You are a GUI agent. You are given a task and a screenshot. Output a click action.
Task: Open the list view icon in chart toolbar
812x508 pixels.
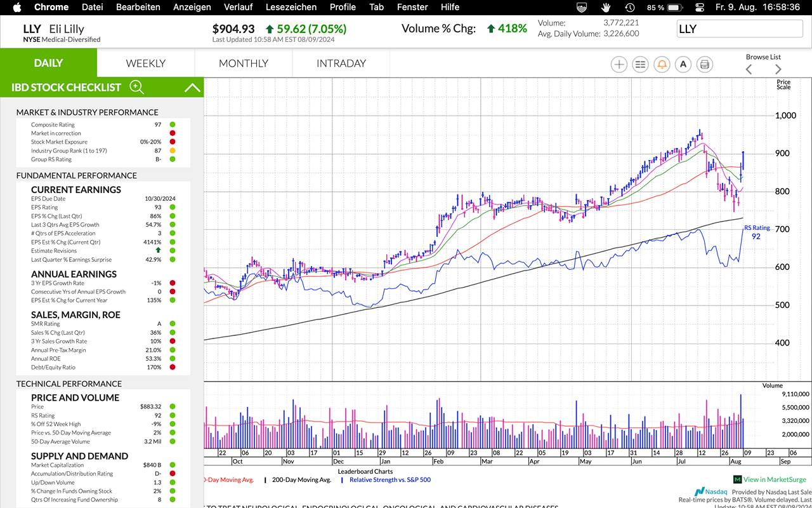tap(640, 64)
